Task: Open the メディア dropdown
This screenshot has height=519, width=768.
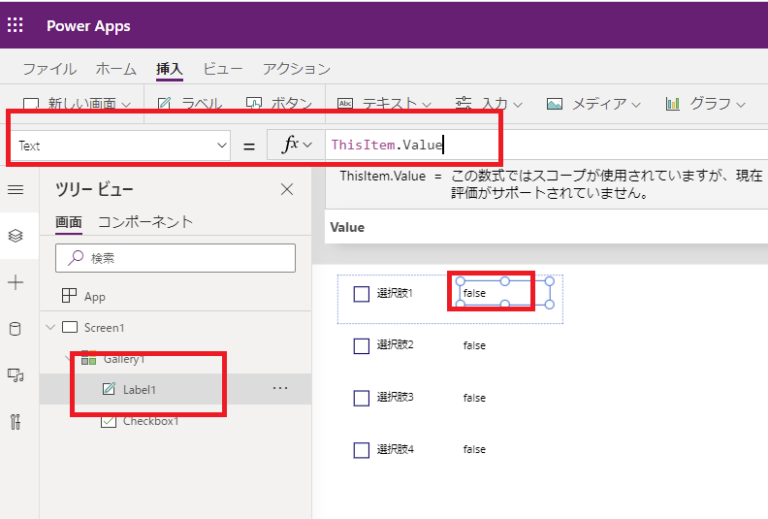Action: [x=593, y=104]
